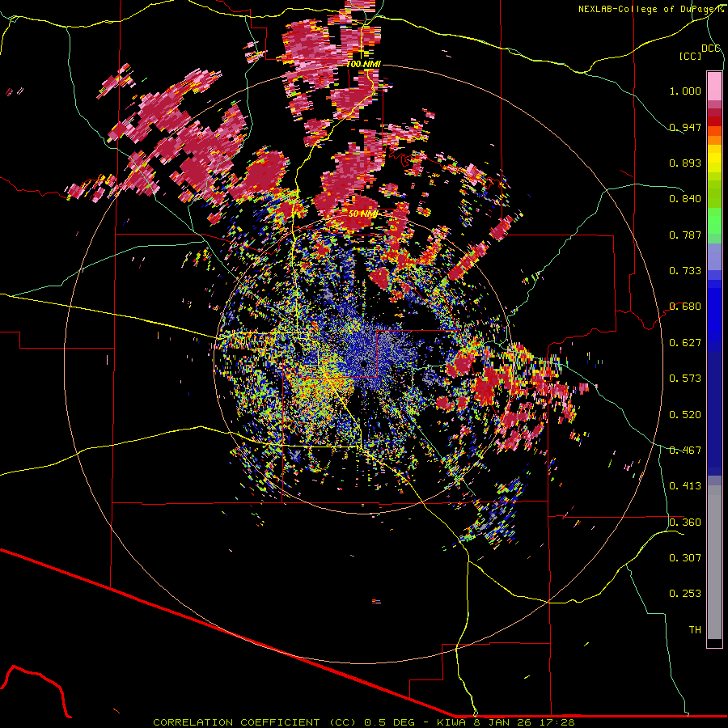Pick the red segment of the color bar
Viewport: 728px width, 728px height.
point(714,121)
